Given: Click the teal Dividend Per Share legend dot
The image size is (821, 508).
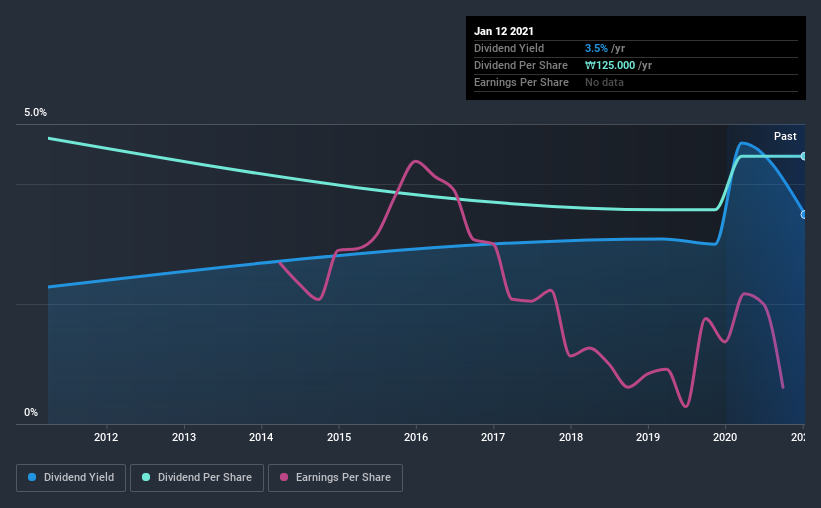Looking at the screenshot, I should 146,477.
